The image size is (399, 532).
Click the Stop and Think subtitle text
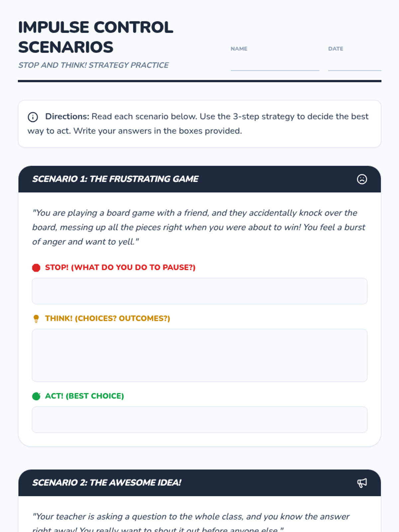click(x=93, y=65)
